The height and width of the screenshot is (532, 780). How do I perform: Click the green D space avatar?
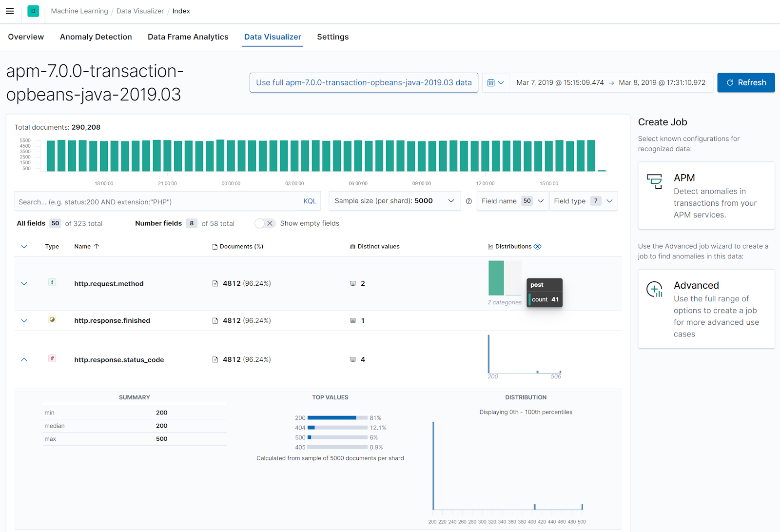point(33,11)
